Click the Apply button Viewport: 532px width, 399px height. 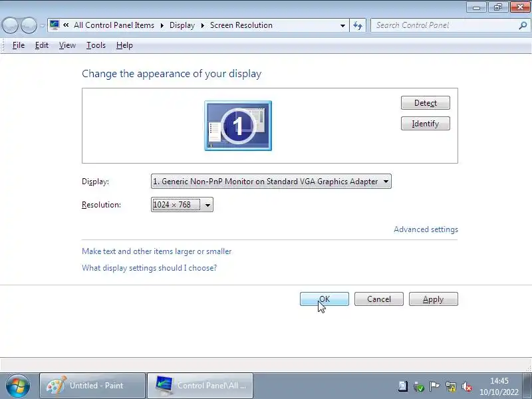434,299
